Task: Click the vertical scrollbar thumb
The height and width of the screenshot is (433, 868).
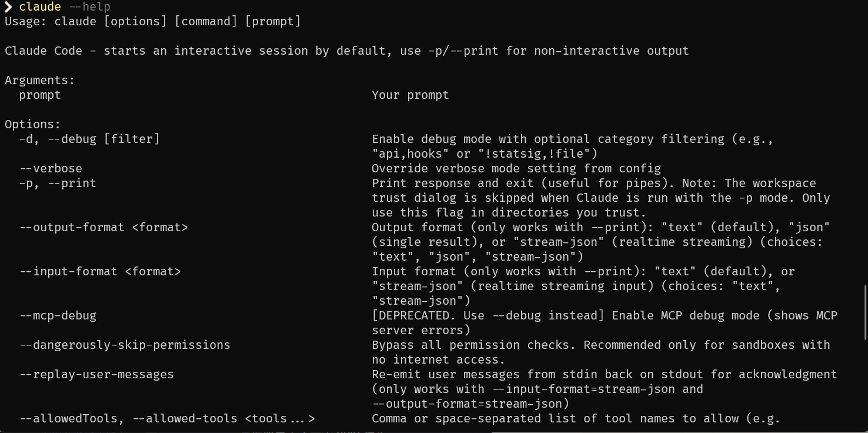Action: (x=865, y=312)
